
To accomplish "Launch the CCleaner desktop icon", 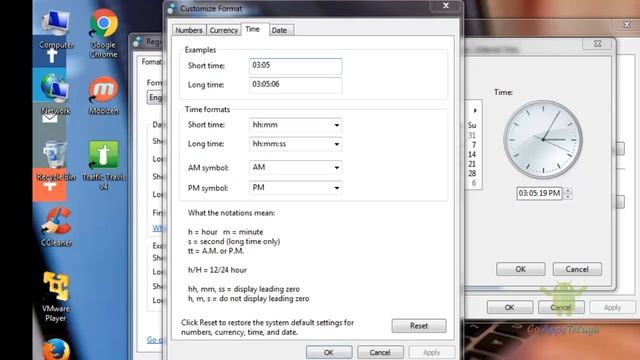I will tap(56, 227).
